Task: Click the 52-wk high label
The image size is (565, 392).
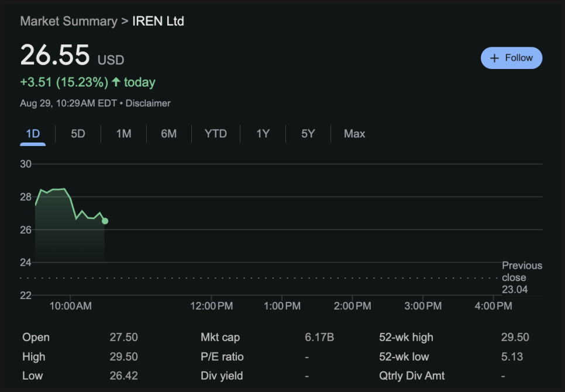Action: coord(406,337)
